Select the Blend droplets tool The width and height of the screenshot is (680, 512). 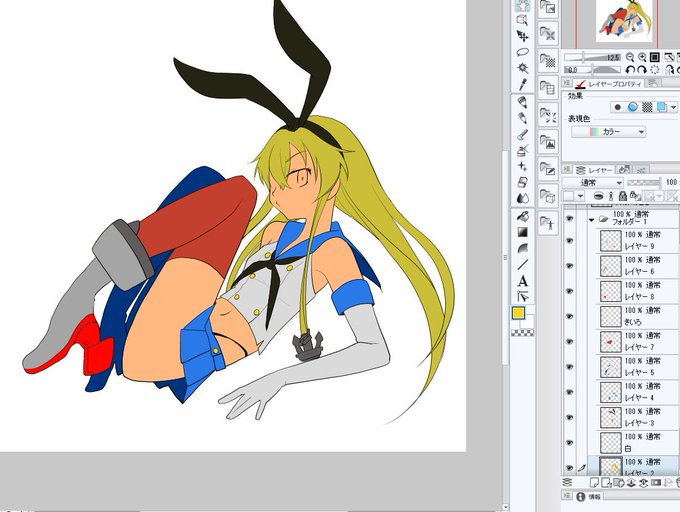pos(523,198)
